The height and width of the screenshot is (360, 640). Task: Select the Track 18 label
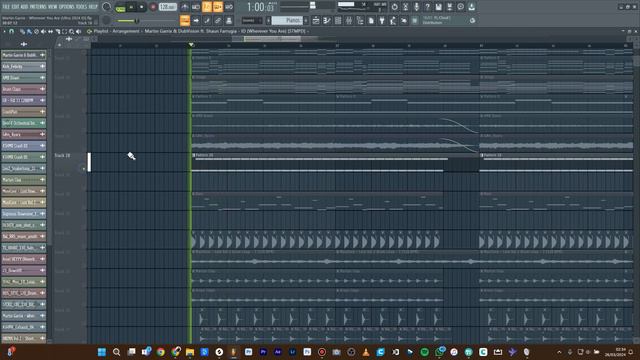point(62,156)
